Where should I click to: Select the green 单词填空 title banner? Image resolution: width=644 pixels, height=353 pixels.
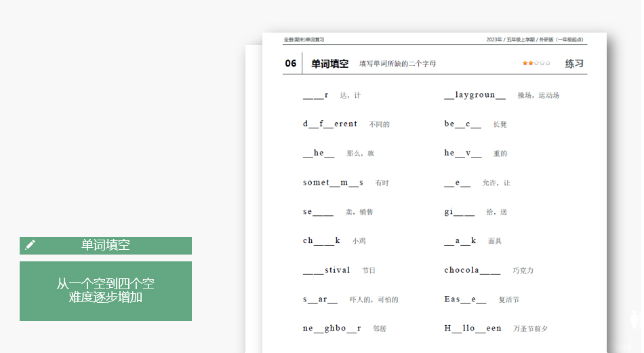106,245
